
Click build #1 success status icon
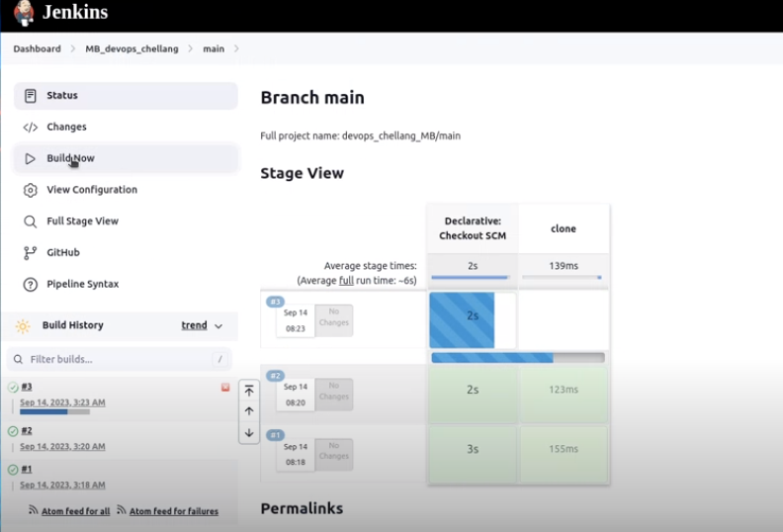13,470
